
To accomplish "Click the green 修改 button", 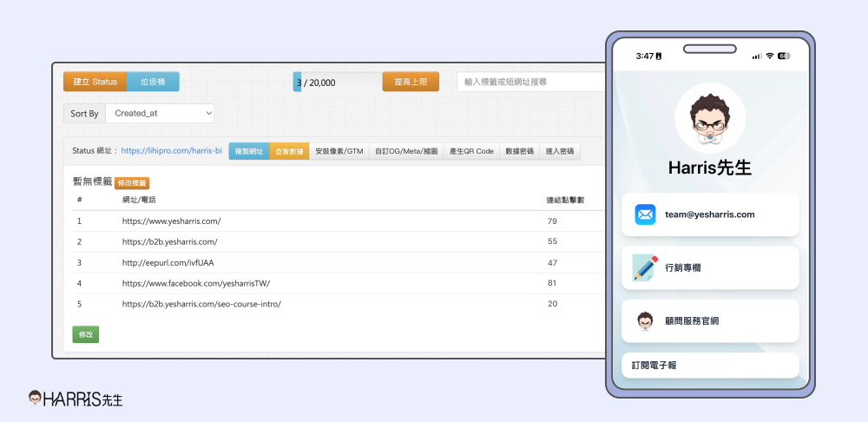I will pyautogui.click(x=86, y=334).
